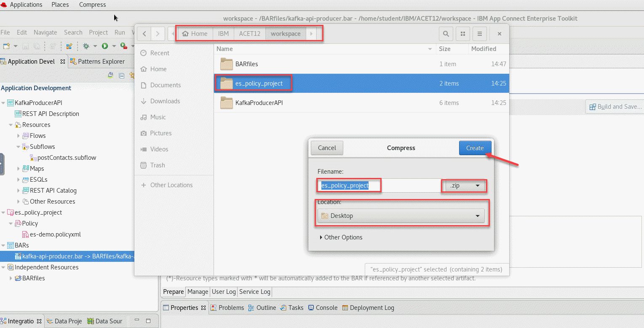The height and width of the screenshot is (328, 644).
Task: Open the Trash location in sidebar
Action: [x=158, y=165]
